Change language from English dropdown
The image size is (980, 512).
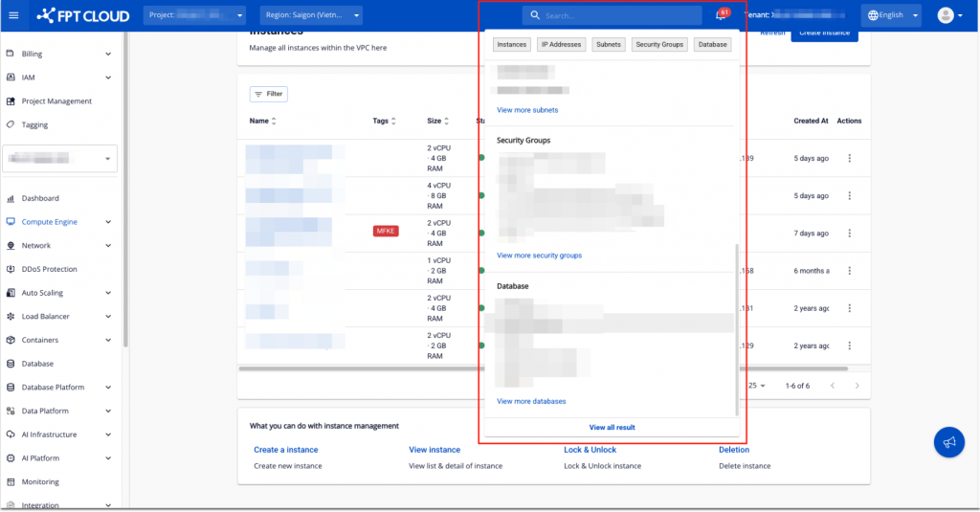click(x=891, y=15)
